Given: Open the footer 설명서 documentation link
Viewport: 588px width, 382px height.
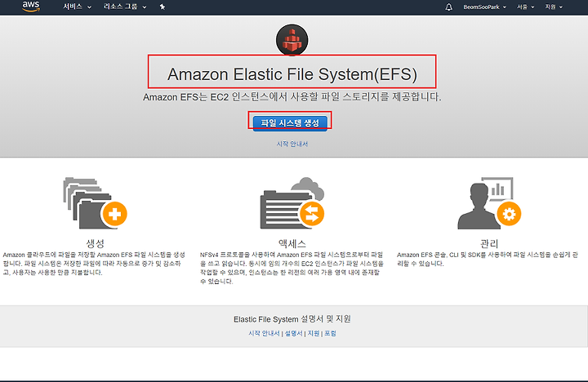Looking at the screenshot, I should point(294,333).
